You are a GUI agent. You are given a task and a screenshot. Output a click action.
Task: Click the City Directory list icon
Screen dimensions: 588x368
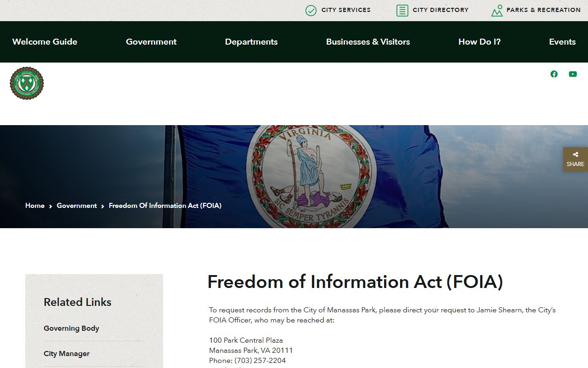click(402, 11)
